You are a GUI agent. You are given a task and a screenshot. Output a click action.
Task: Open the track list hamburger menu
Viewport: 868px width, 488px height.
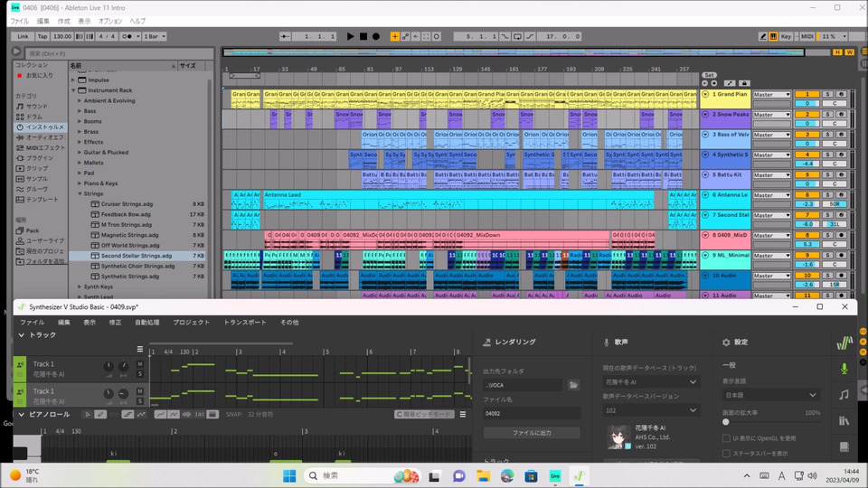coord(139,349)
